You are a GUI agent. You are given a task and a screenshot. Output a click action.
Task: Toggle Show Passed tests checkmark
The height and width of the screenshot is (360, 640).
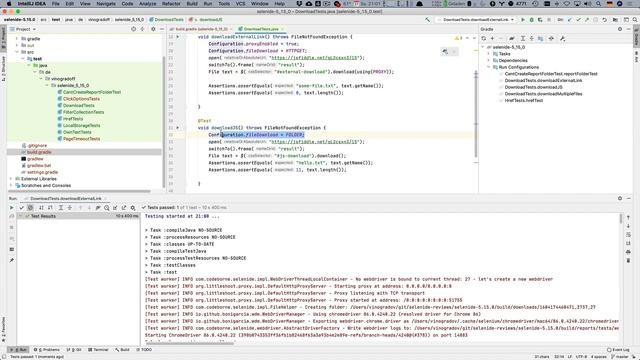click(22, 208)
